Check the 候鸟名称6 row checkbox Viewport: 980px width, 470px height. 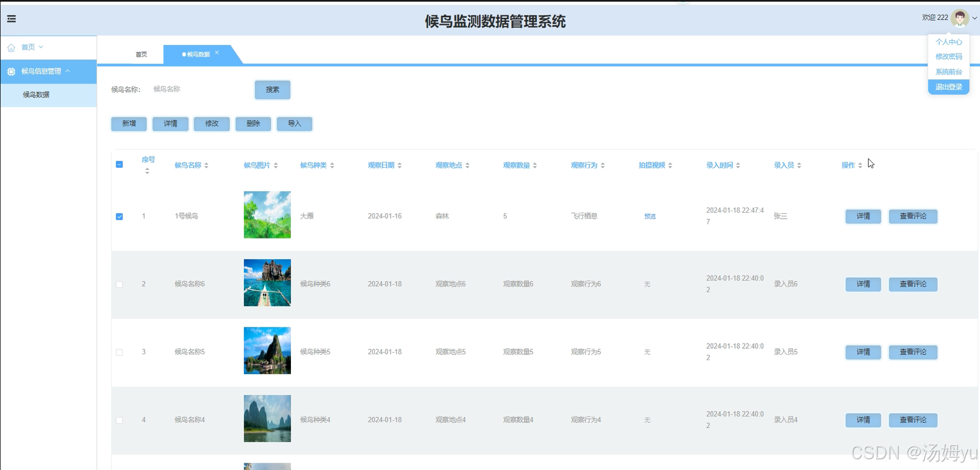click(119, 285)
